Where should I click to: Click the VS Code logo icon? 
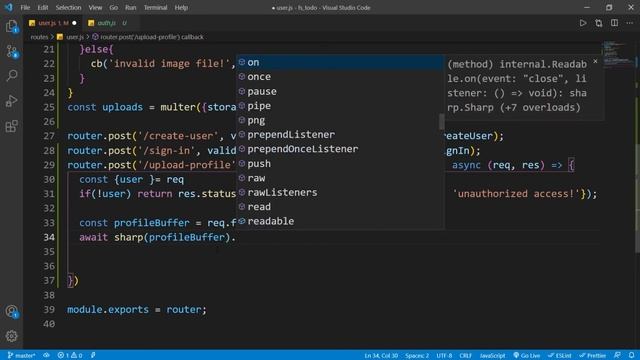click(x=9, y=7)
